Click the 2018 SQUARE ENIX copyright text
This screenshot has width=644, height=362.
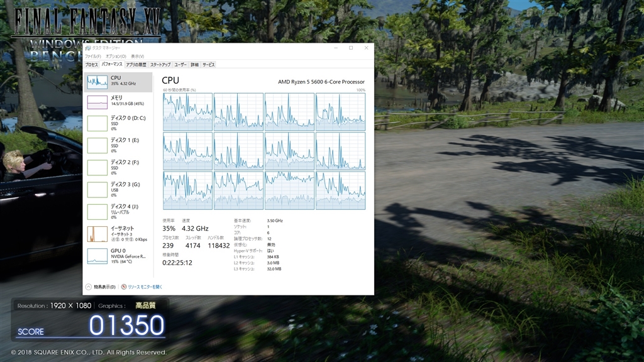(89, 353)
